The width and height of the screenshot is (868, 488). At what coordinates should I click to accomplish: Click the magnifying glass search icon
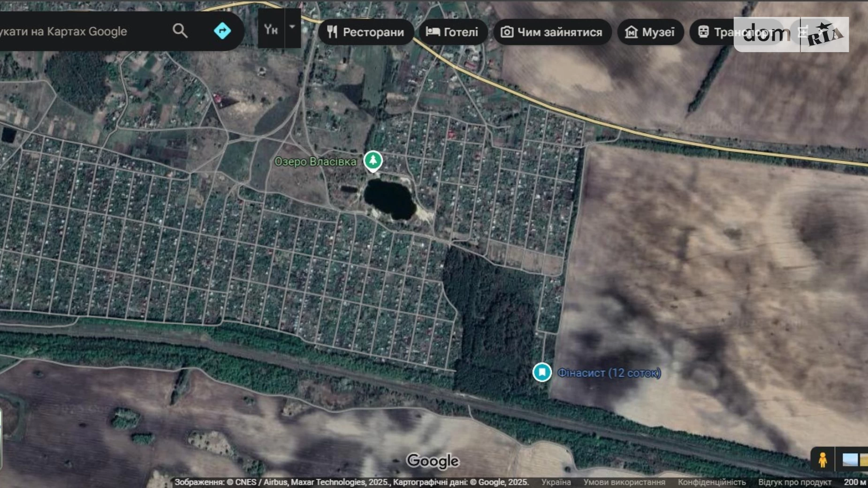(180, 31)
